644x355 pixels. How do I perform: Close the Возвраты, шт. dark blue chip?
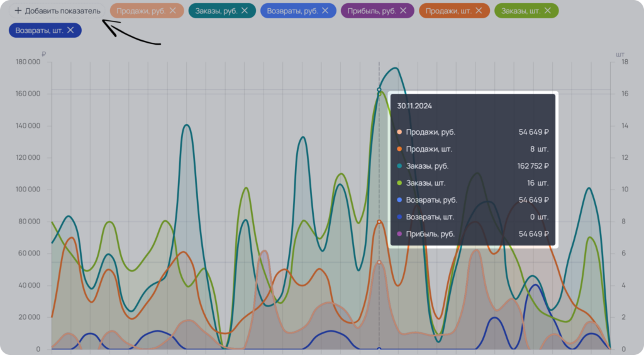[70, 30]
